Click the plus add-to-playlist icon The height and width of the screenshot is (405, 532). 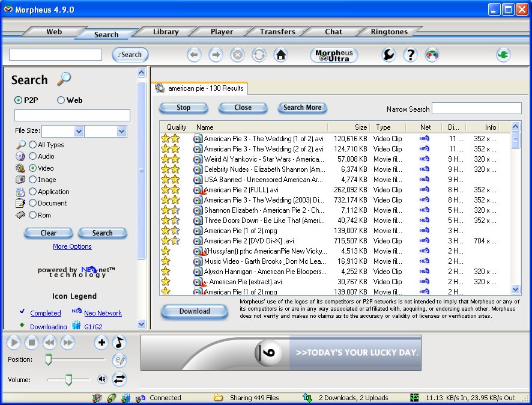click(x=101, y=343)
